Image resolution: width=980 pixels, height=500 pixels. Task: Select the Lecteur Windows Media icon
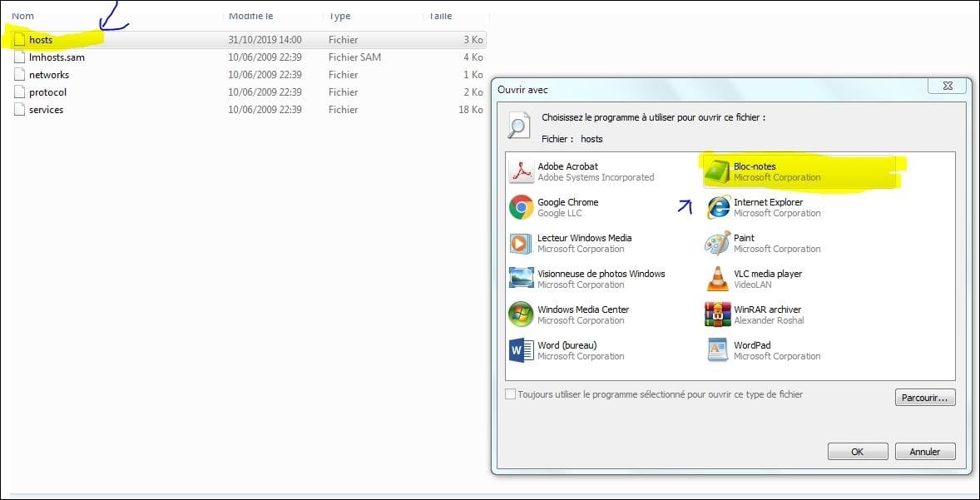(x=522, y=243)
